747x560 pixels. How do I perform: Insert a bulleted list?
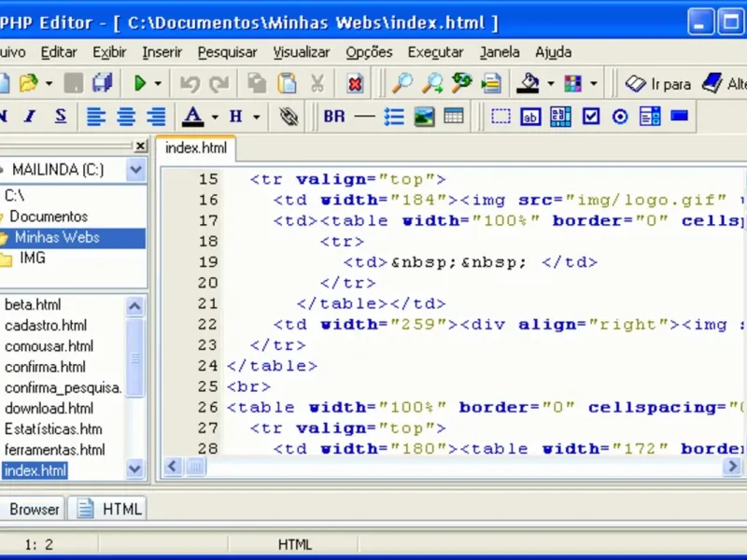(x=394, y=116)
